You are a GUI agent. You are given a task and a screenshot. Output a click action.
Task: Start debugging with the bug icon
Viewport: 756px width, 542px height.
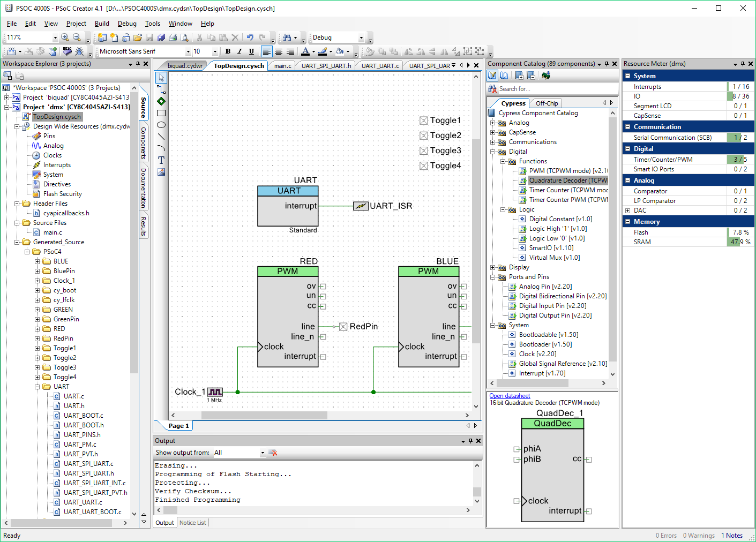tap(79, 51)
